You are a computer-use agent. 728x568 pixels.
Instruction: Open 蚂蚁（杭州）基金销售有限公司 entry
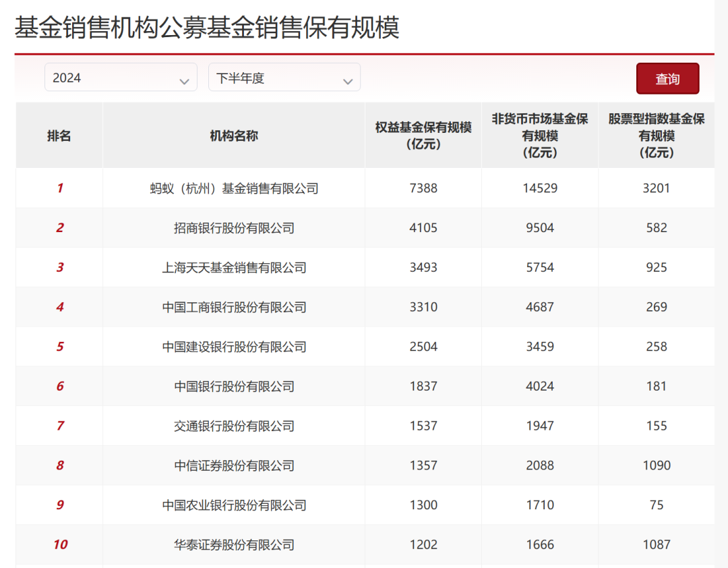tap(234, 188)
